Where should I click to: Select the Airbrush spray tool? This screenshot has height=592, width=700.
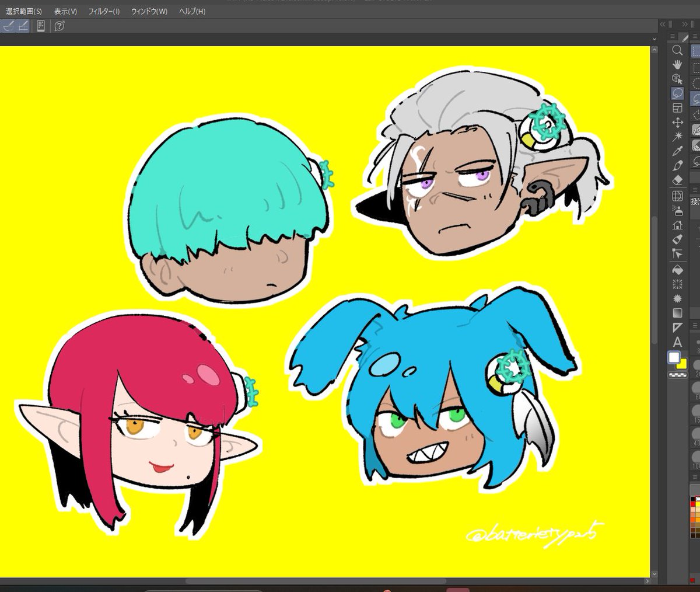tap(677, 210)
